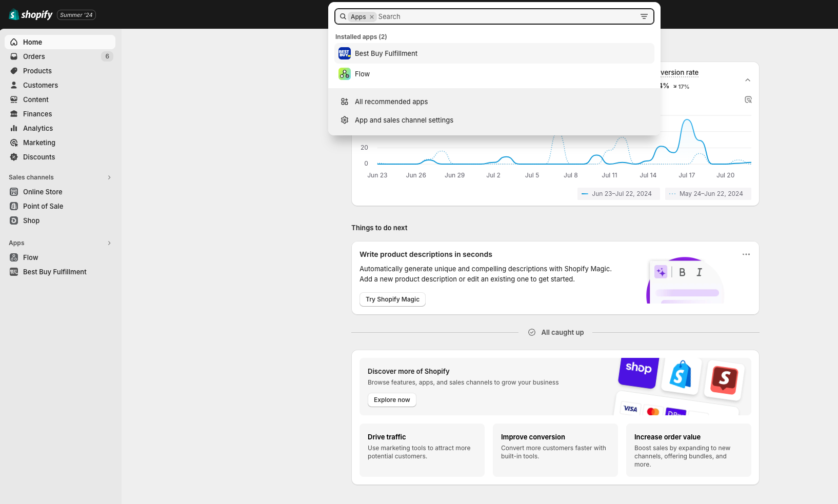
Task: Click the Customers person icon
Action: point(14,85)
